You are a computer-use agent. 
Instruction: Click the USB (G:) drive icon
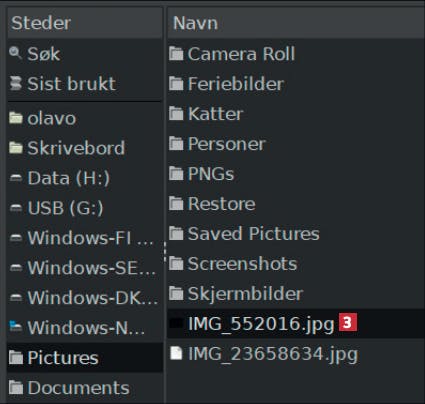[x=16, y=208]
